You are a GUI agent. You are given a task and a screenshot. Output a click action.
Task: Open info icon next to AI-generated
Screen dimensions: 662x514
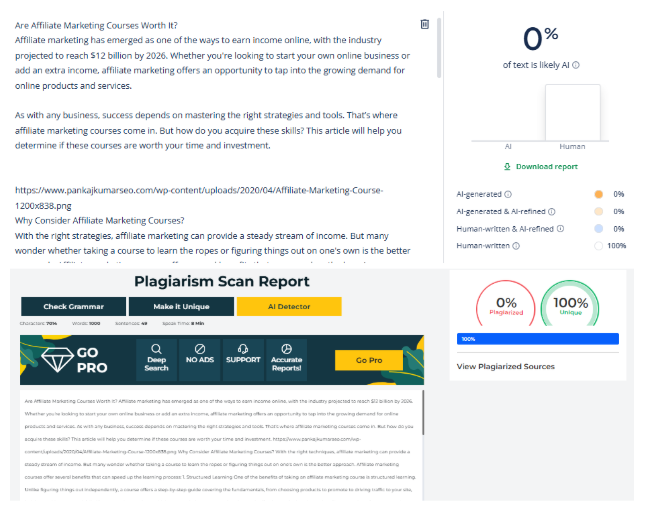point(508,194)
